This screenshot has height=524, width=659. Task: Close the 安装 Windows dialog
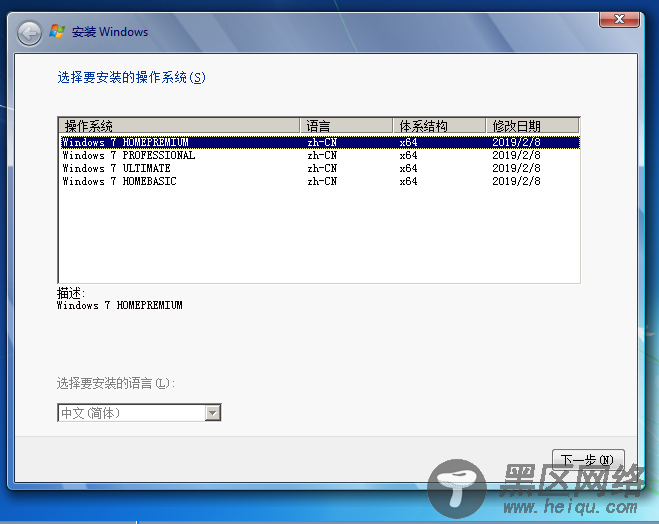[619, 19]
